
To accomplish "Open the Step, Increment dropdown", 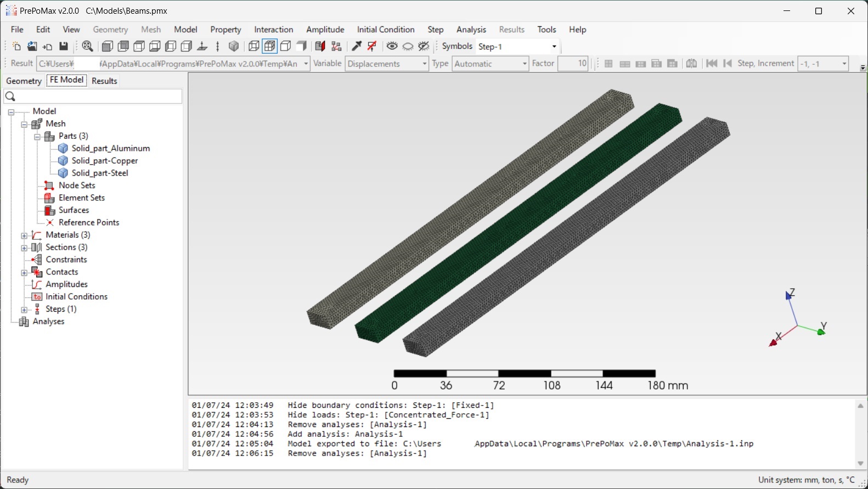I will pos(844,64).
